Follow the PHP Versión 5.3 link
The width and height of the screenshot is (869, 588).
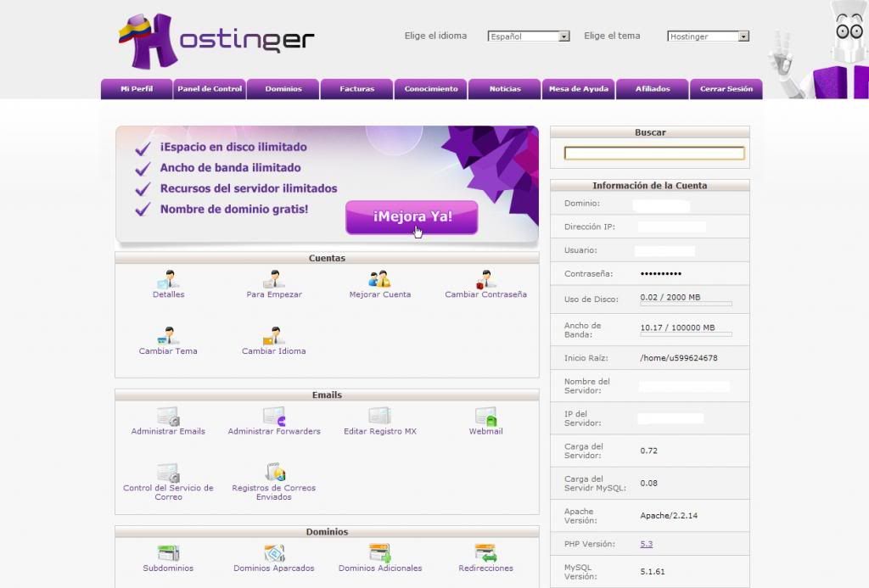pos(646,544)
